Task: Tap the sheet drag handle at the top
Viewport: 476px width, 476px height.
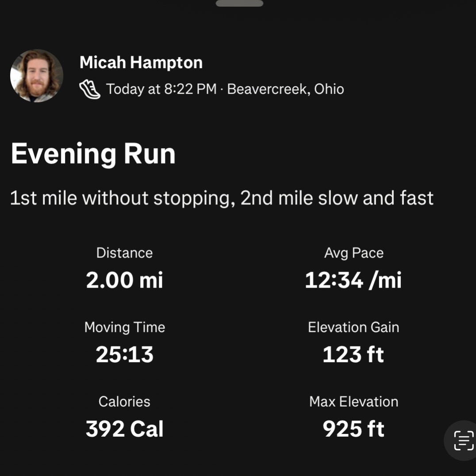Action: click(x=239, y=4)
